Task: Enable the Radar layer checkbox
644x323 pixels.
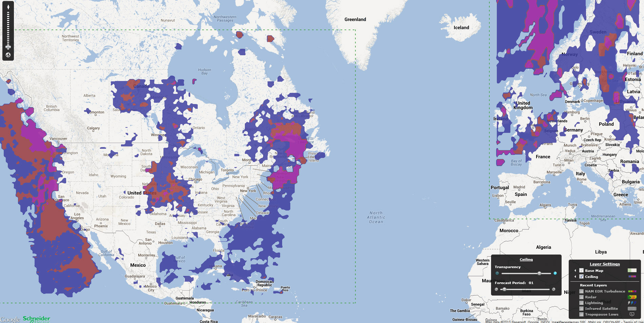Action: pos(581,297)
